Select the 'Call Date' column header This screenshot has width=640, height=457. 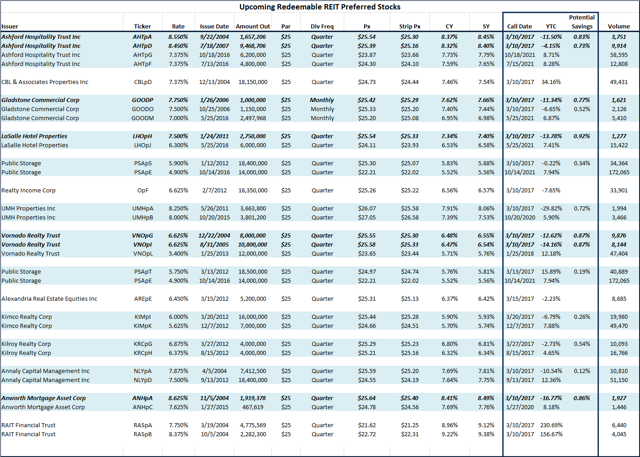coord(520,27)
